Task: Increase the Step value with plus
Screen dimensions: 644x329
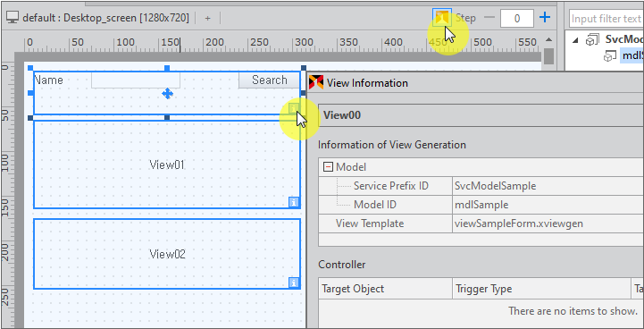Action: (x=545, y=17)
